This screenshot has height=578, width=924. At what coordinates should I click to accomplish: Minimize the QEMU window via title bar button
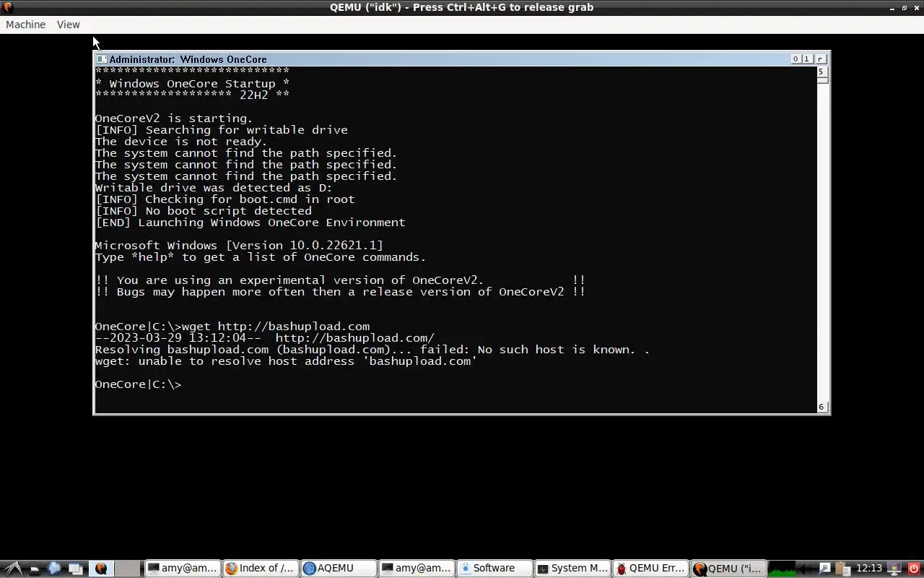pyautogui.click(x=892, y=7)
